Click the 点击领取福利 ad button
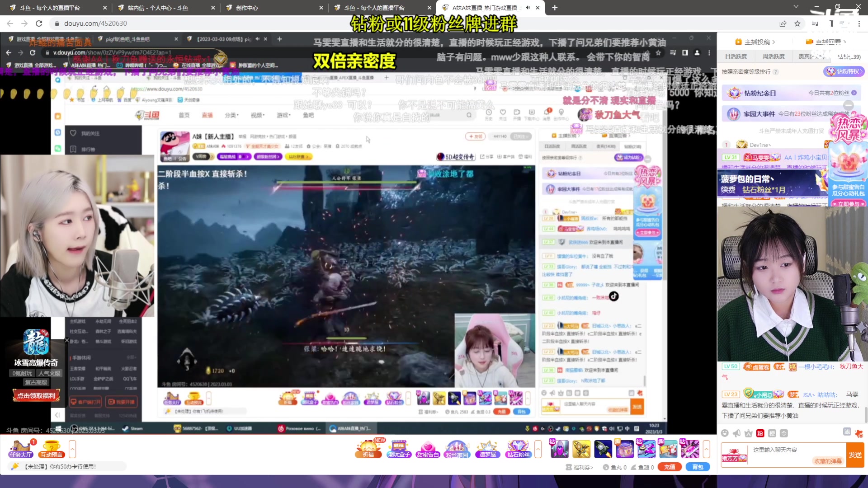 (36, 396)
